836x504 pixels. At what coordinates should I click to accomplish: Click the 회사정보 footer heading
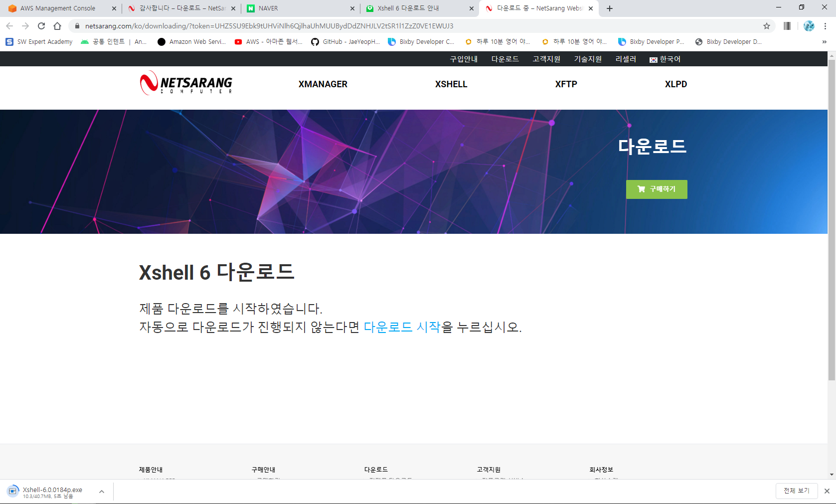601,470
